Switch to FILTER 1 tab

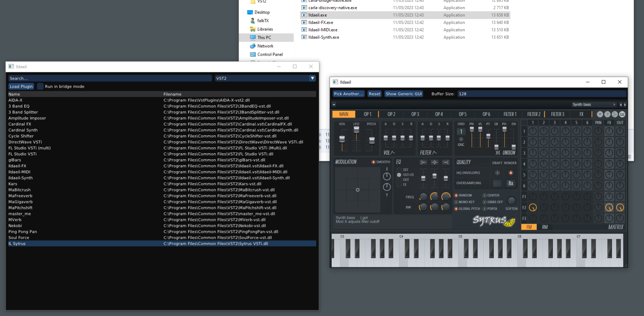click(x=510, y=114)
